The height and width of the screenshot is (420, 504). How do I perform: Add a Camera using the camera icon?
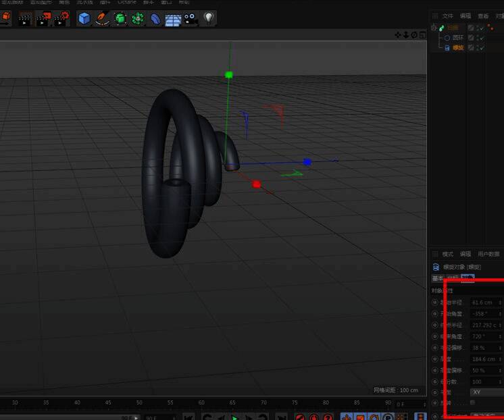191,19
